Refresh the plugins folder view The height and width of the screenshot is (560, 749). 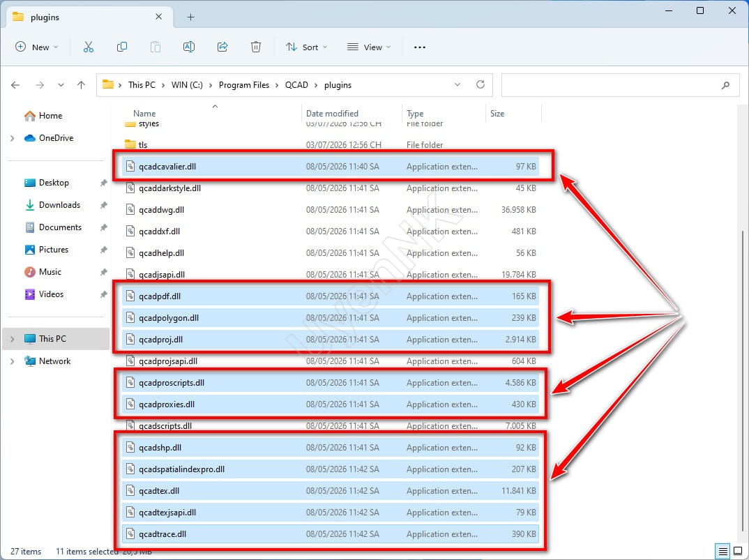[x=480, y=84]
